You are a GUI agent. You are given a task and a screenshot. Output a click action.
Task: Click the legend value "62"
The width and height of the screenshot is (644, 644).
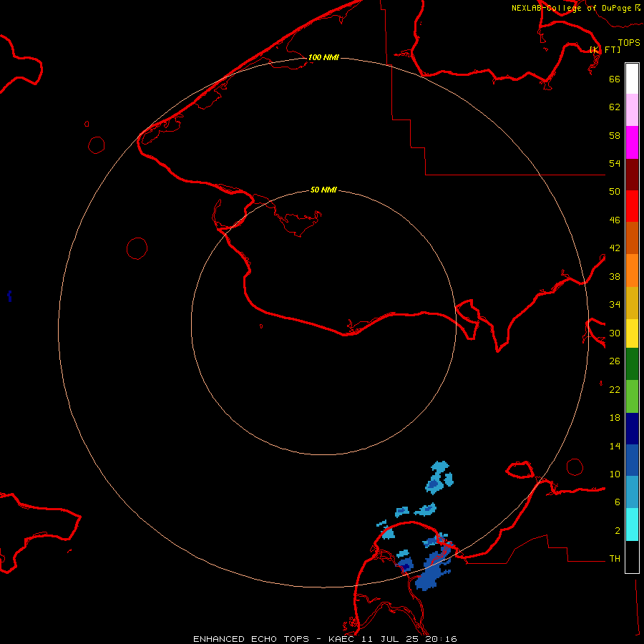[615, 107]
